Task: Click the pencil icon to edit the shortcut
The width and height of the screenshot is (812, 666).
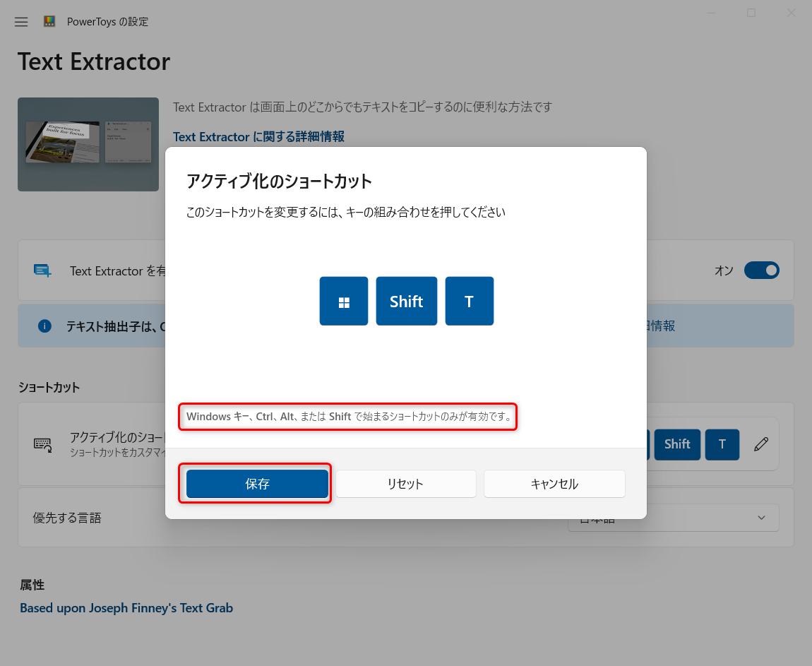Action: pos(761,444)
